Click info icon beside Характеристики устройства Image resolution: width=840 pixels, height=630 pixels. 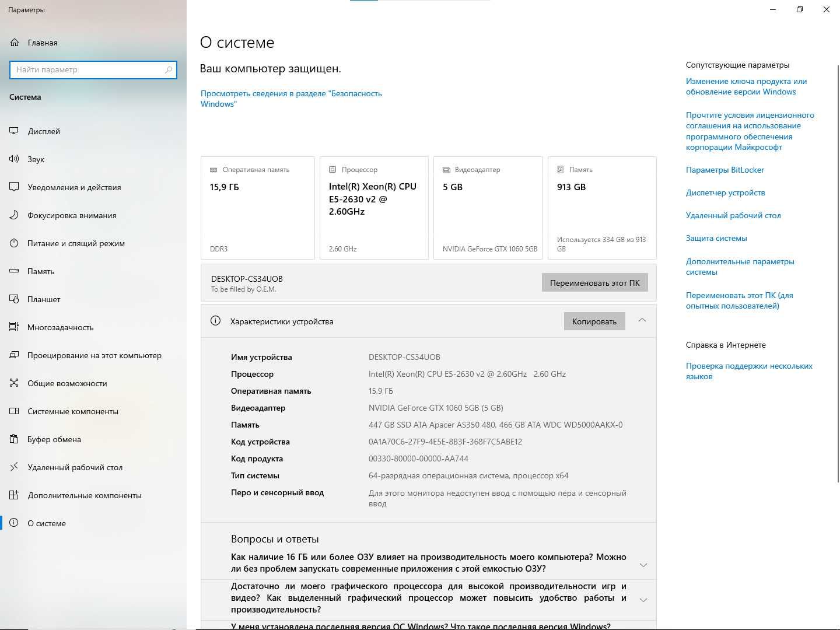pyautogui.click(x=215, y=321)
